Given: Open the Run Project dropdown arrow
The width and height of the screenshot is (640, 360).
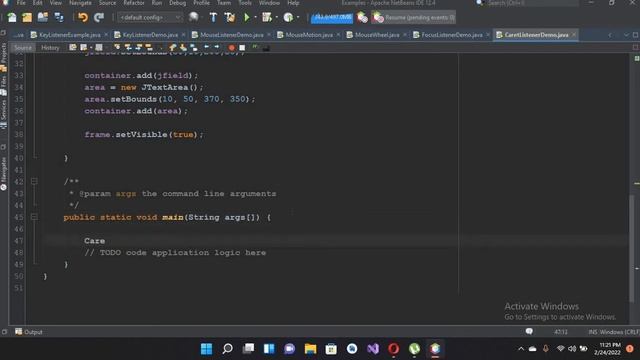Looking at the screenshot, I should tap(256, 18).
